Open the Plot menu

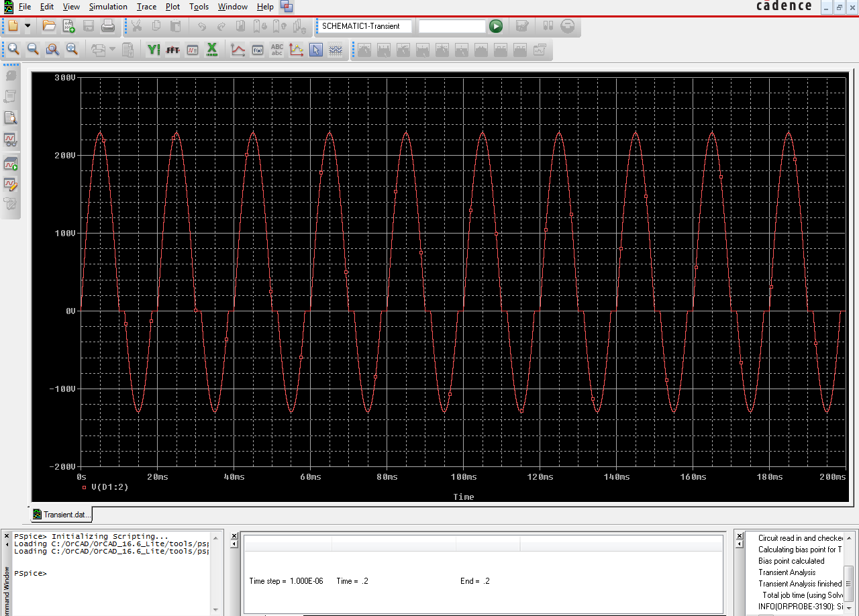172,7
